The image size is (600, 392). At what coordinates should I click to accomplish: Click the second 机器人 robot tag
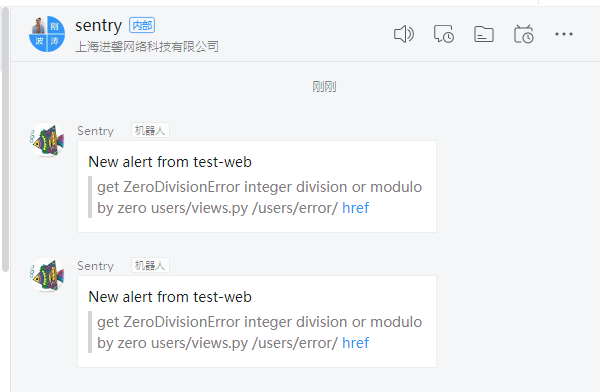click(150, 265)
